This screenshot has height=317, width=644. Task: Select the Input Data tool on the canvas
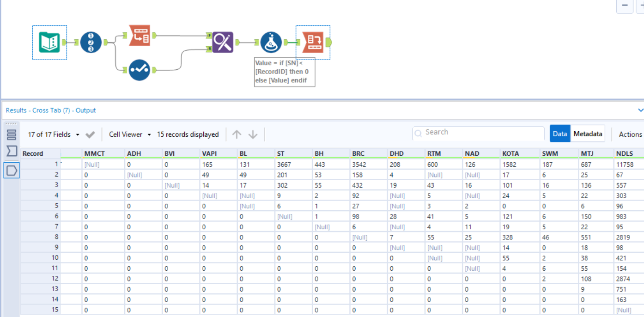pyautogui.click(x=49, y=42)
